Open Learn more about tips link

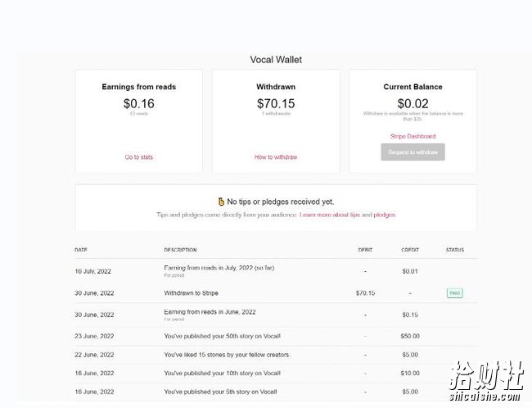coord(330,215)
